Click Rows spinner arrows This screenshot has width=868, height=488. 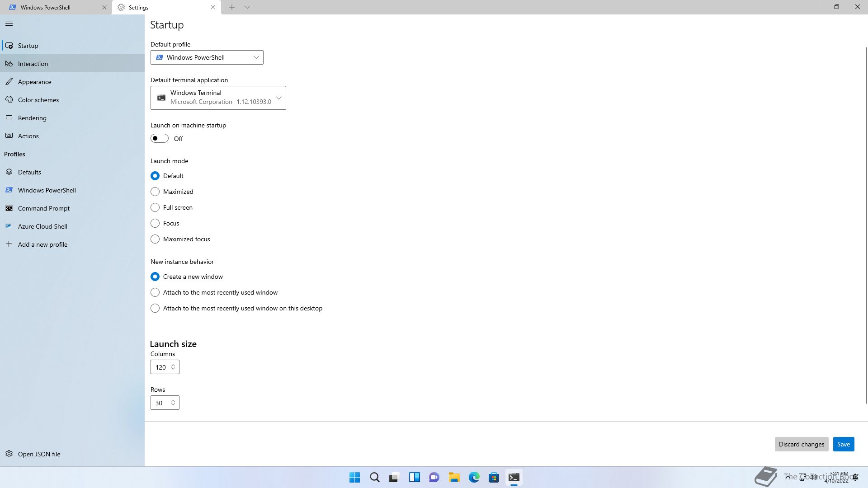[173, 403]
